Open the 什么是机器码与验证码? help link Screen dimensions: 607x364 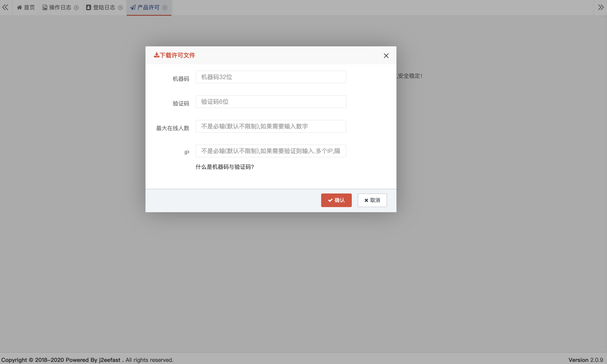pyautogui.click(x=225, y=167)
